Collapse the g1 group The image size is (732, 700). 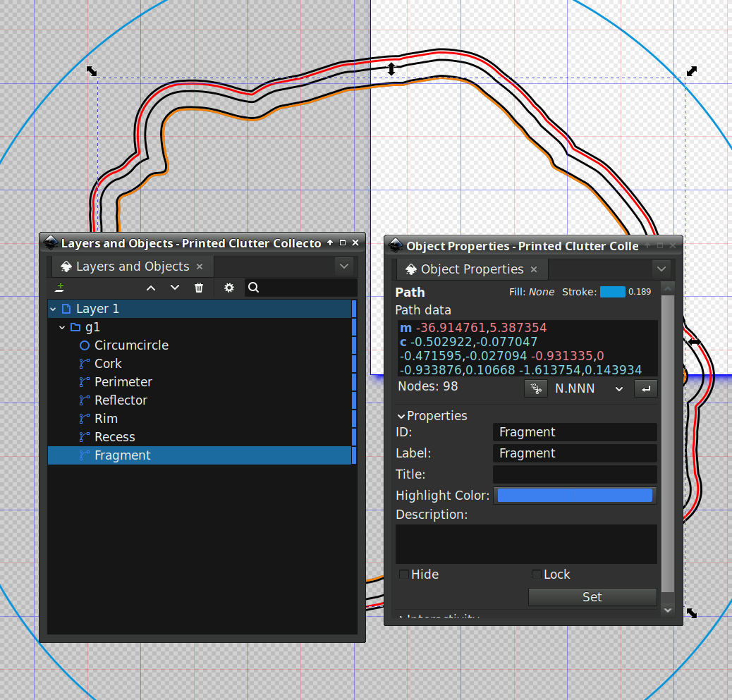(x=61, y=327)
